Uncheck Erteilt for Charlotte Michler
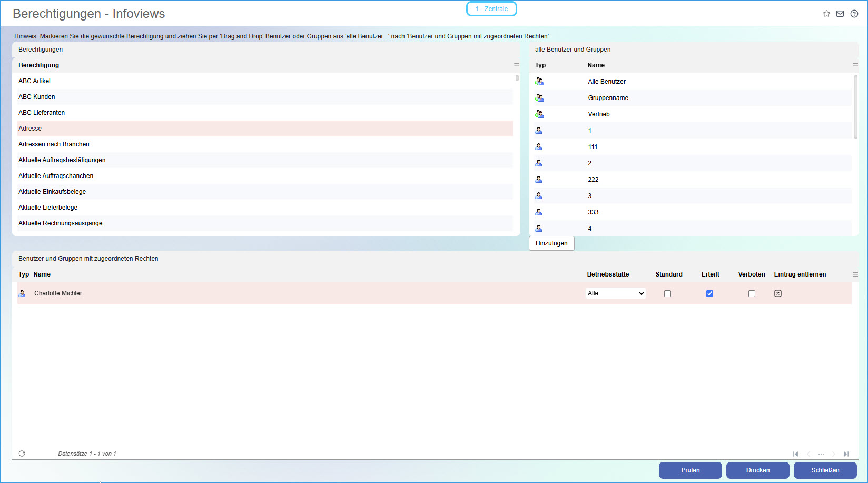 709,293
